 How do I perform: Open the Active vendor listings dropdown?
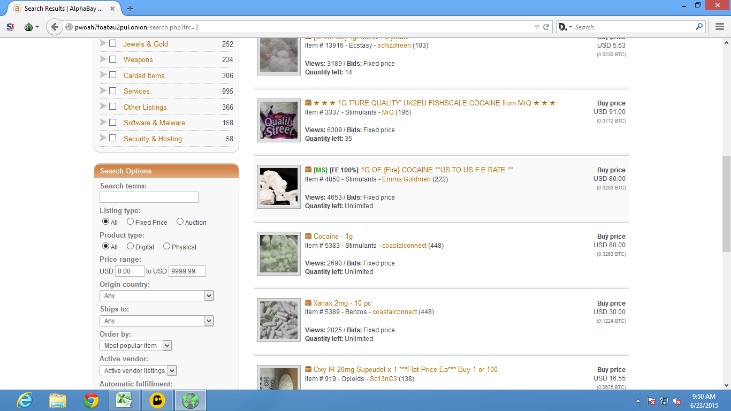click(x=138, y=370)
